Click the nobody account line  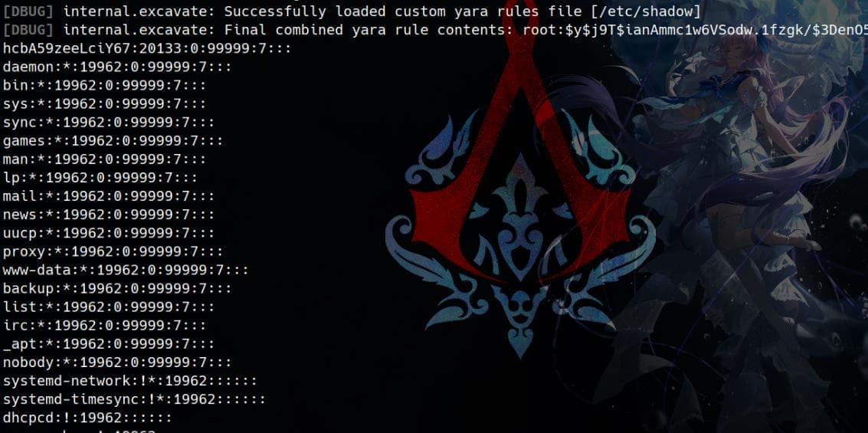point(117,362)
